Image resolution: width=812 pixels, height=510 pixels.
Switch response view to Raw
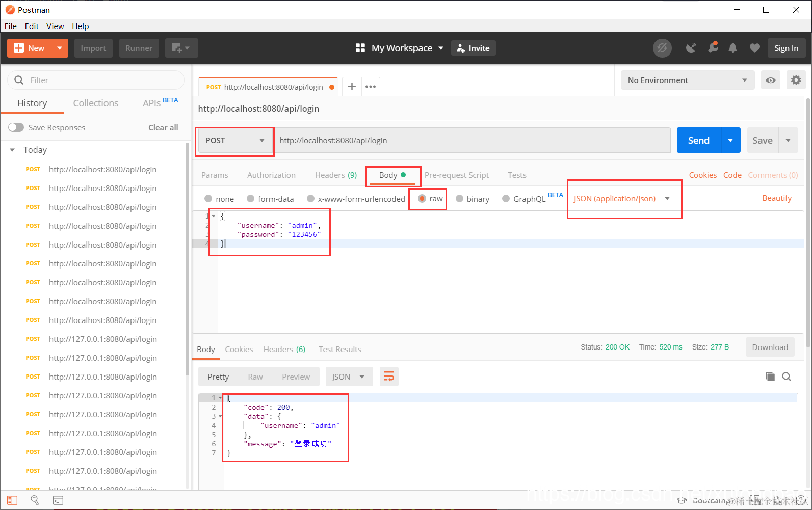255,377
